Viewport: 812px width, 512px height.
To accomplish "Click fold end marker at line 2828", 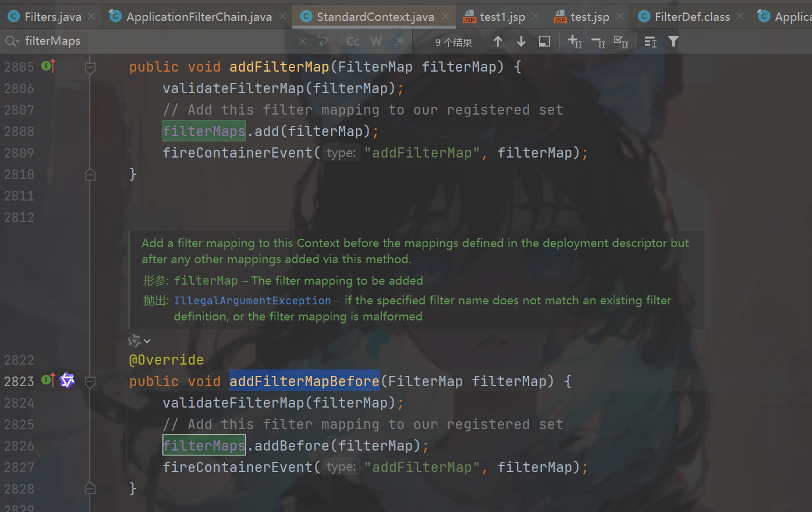I will point(90,489).
